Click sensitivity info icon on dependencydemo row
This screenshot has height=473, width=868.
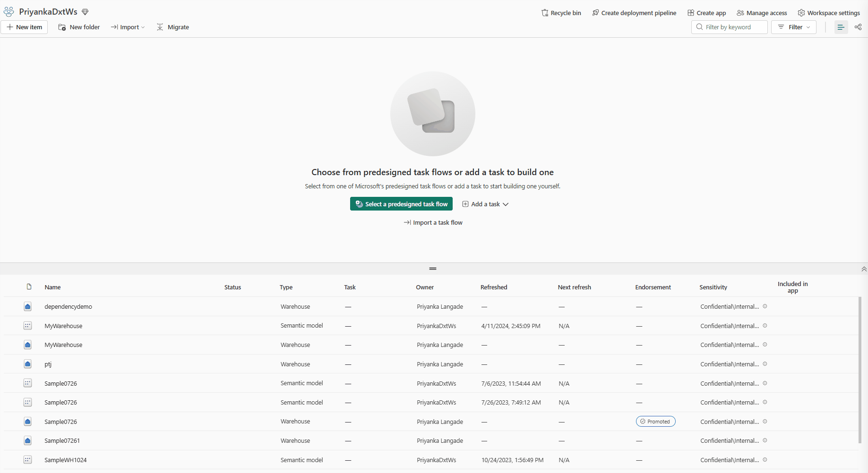765,306
